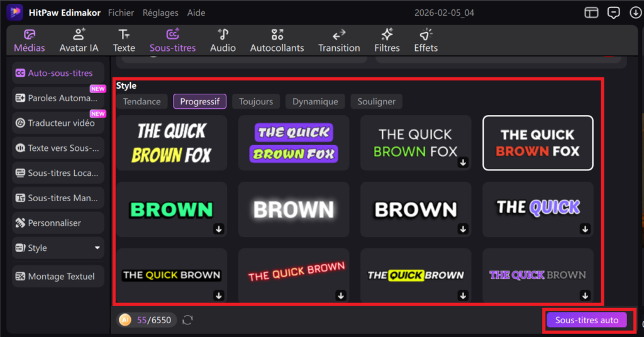Choose the red neon THE QUICK BROWN style
Image resolution: width=644 pixels, height=337 pixels.
294,275
